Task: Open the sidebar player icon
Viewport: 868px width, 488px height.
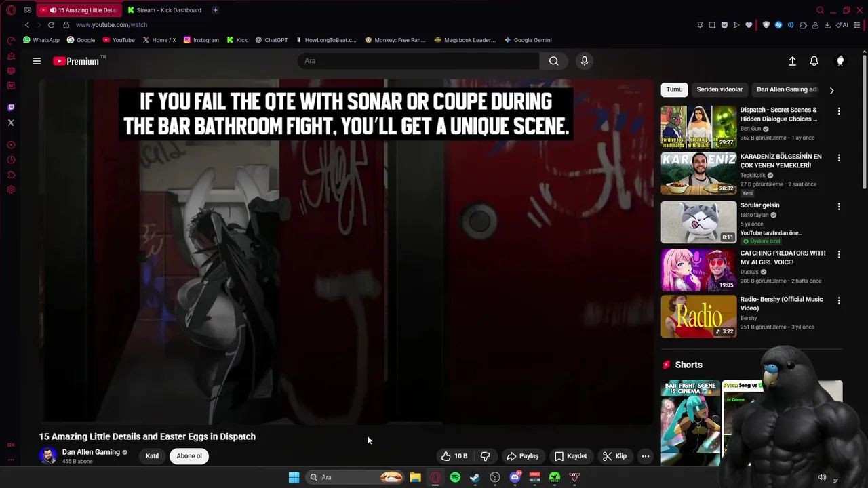Action: [11, 145]
